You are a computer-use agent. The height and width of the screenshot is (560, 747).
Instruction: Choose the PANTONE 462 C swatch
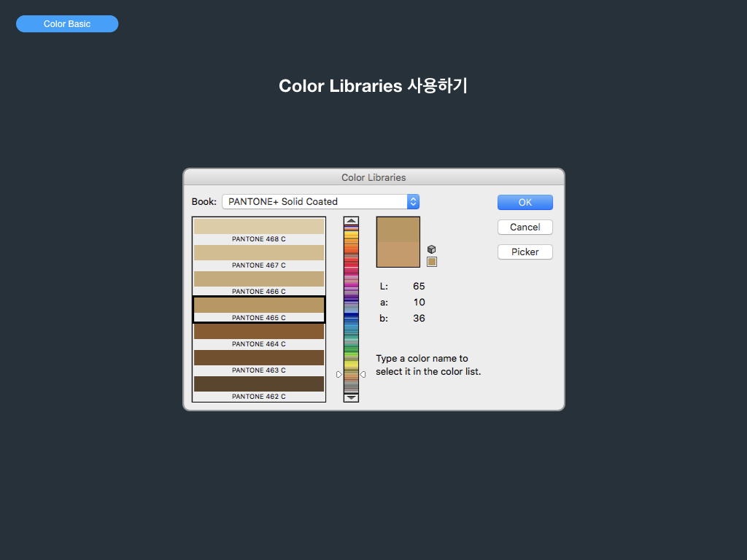[x=259, y=384]
